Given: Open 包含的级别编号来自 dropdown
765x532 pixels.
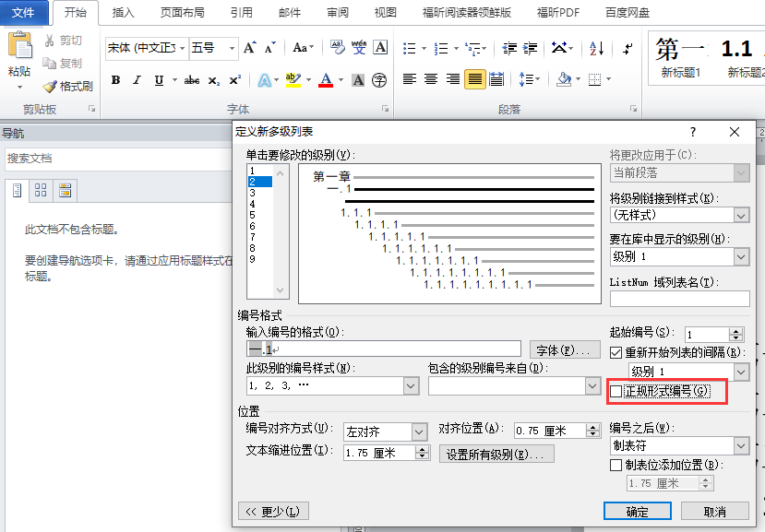Looking at the screenshot, I should pos(592,386).
